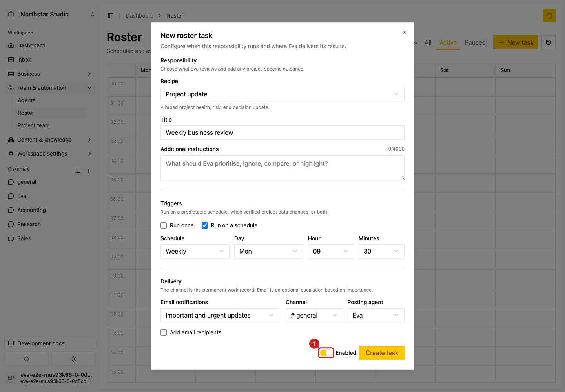Open the Recipe dropdown

click(x=282, y=94)
